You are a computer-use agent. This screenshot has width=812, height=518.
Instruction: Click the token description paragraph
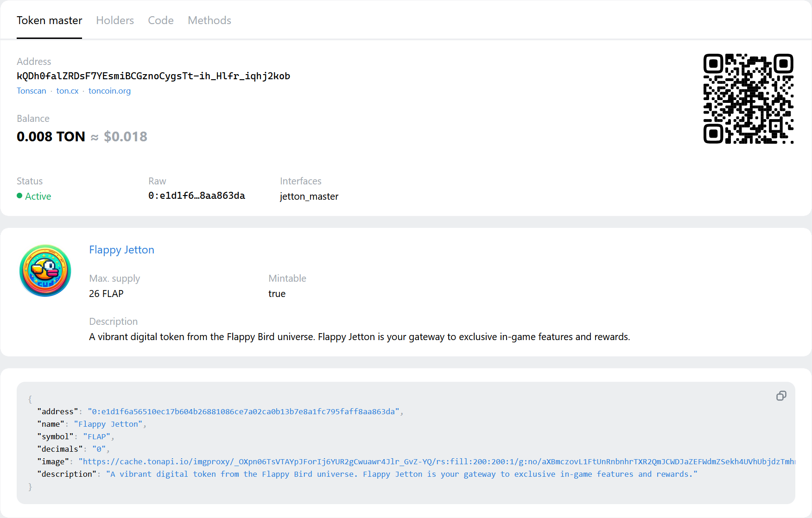[359, 337]
